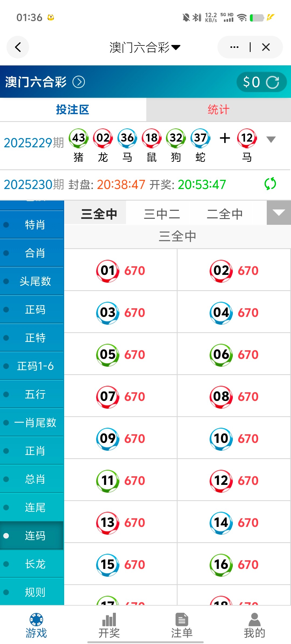
Task: Switch to the 三中二 tab
Action: point(162,214)
